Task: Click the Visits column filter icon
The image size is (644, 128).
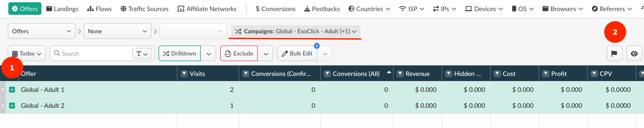Action: click(184, 74)
